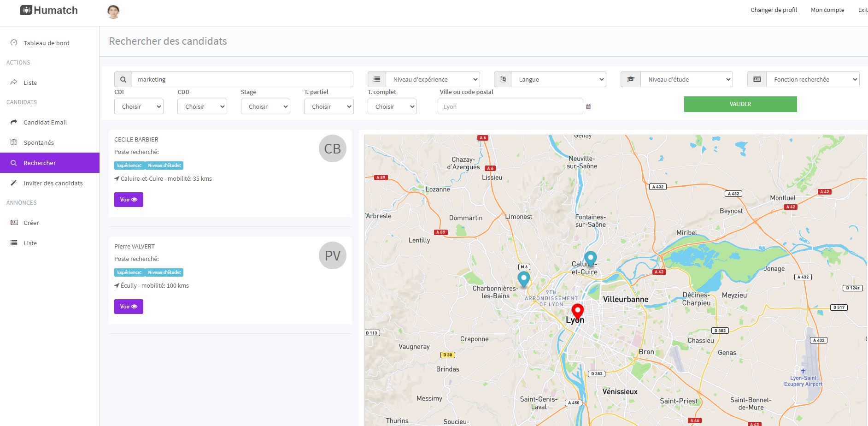Go to Spontanés candidates
This screenshot has height=426, width=868.
(x=39, y=142)
